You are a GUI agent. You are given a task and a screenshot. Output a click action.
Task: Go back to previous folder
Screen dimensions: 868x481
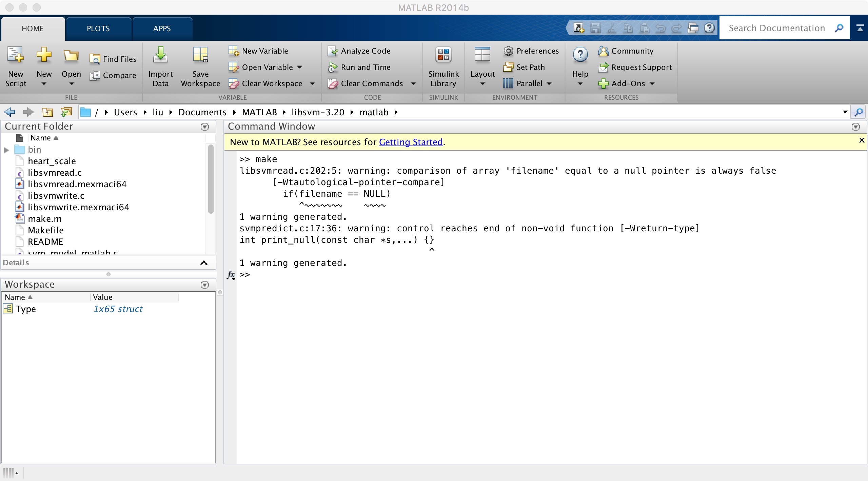(9, 112)
